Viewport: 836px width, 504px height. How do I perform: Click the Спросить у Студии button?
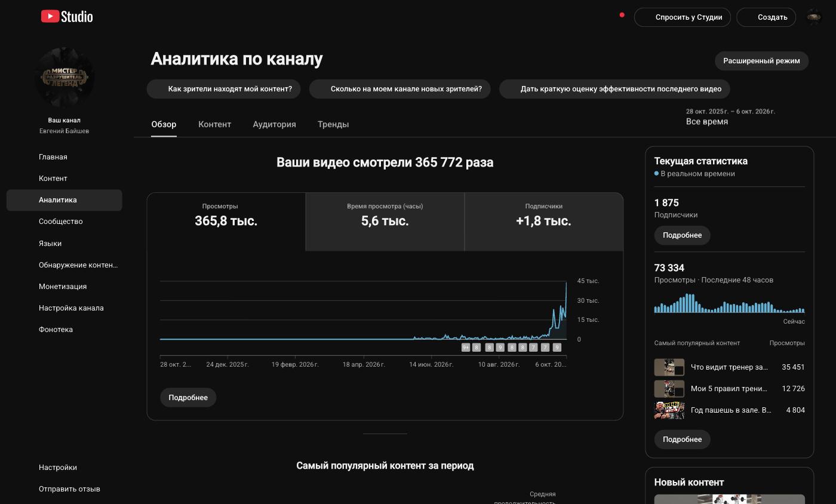tap(683, 17)
